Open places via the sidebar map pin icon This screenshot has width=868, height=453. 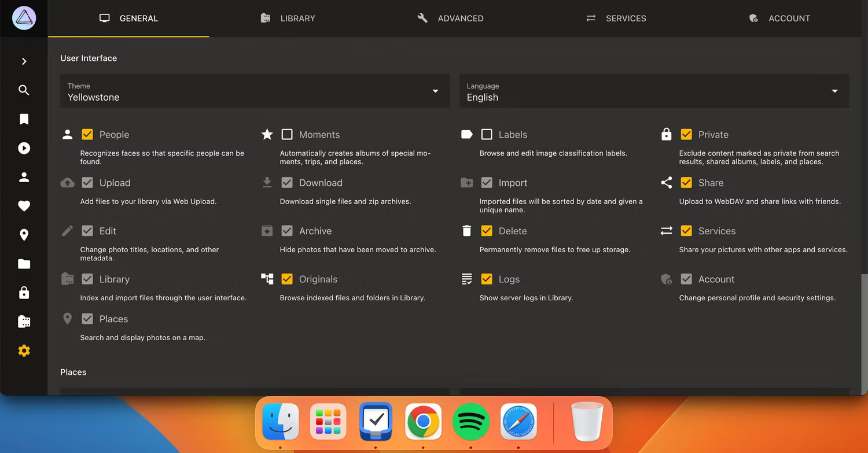[x=24, y=235]
